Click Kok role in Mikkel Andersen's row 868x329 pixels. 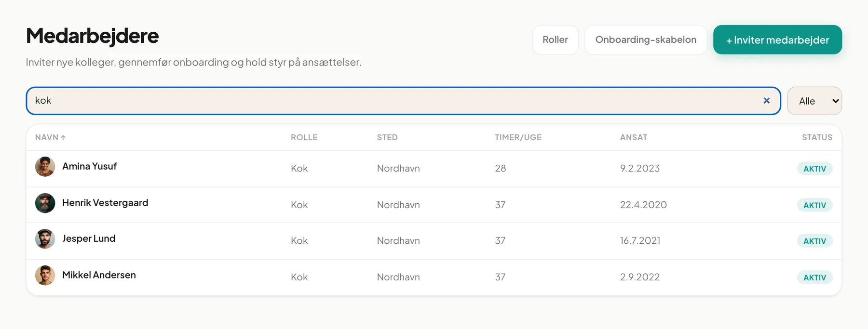[x=299, y=277]
